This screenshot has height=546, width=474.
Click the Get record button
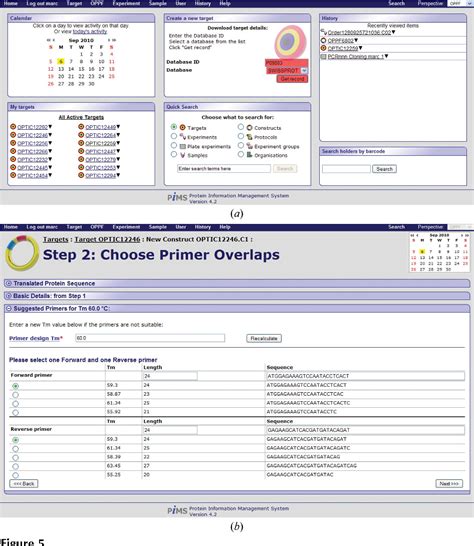click(293, 79)
